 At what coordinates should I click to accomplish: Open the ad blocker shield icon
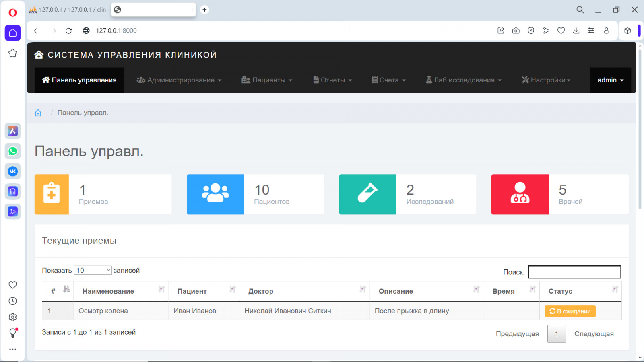tap(531, 31)
